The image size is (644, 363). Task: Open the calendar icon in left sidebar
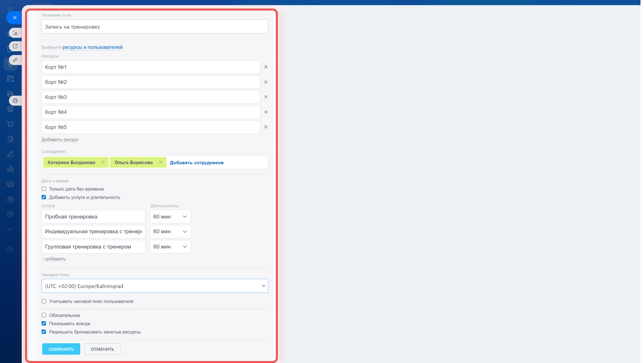10,79
